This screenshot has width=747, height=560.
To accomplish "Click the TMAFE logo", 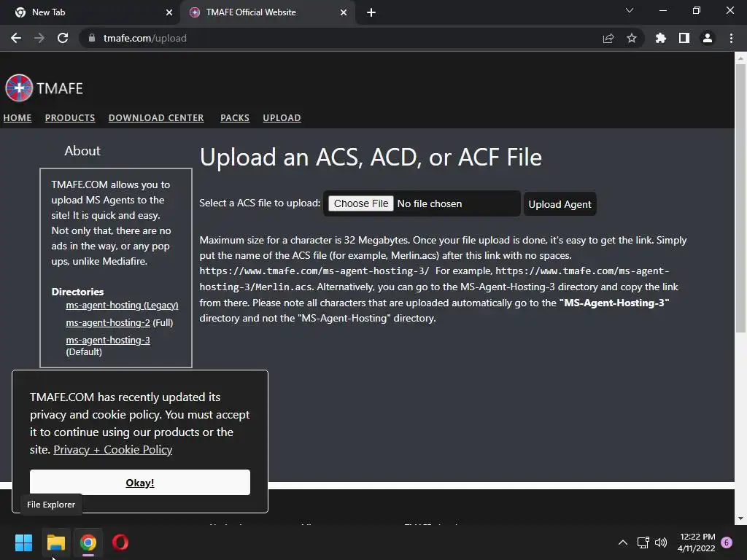I will pyautogui.click(x=44, y=88).
